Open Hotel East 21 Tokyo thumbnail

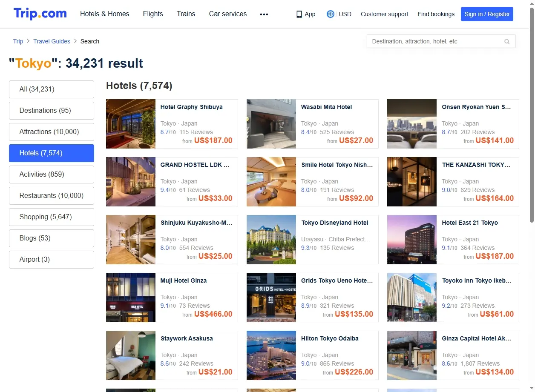point(412,240)
